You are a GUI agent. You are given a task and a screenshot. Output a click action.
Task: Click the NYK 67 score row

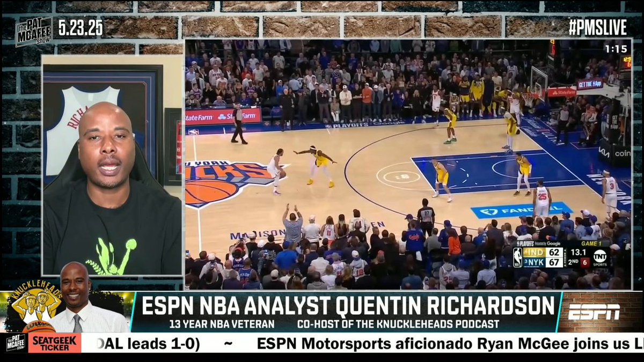(x=544, y=262)
